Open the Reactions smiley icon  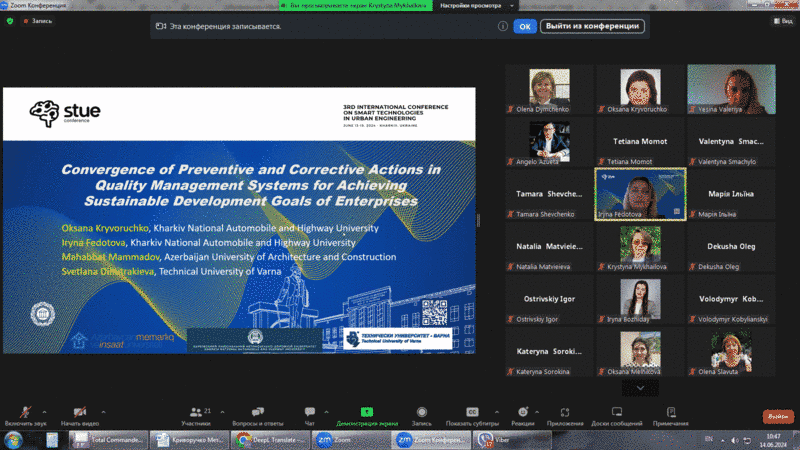pos(522,412)
